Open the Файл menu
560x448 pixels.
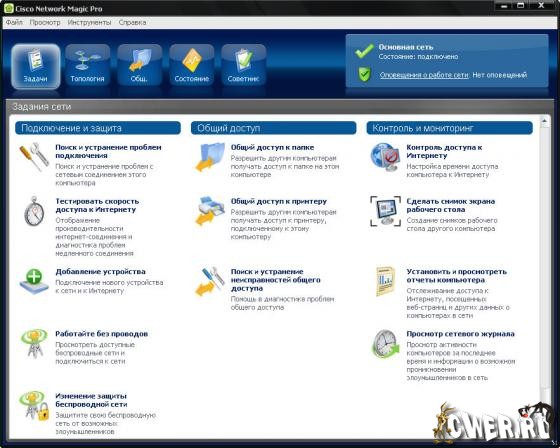click(14, 22)
